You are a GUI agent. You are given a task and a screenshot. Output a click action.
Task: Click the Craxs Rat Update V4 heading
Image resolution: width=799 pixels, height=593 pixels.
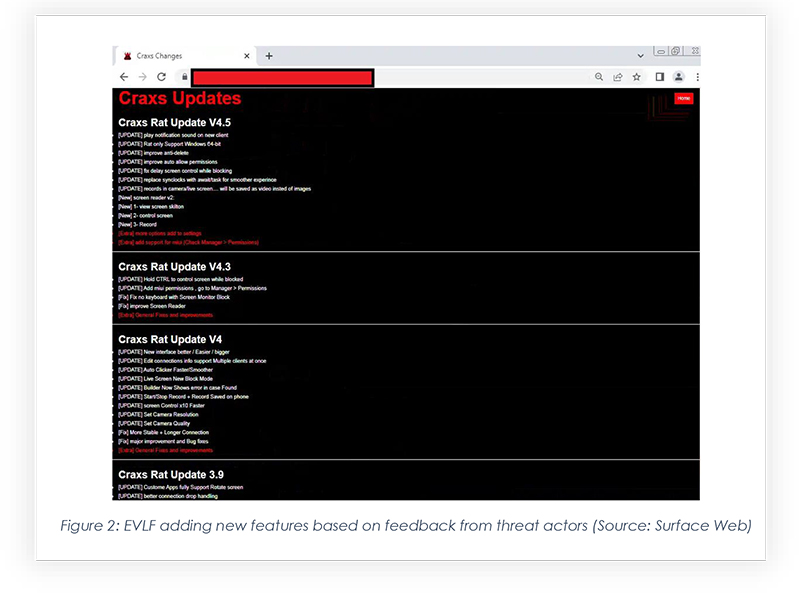pos(170,340)
